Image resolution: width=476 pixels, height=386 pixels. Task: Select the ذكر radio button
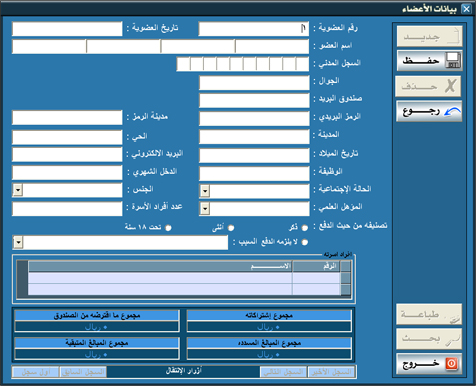coord(305,228)
